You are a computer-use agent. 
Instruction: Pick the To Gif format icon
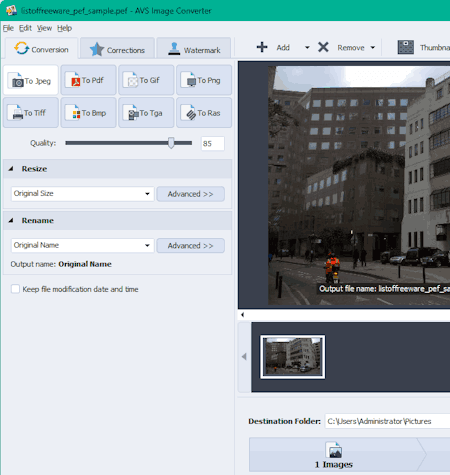(x=132, y=80)
